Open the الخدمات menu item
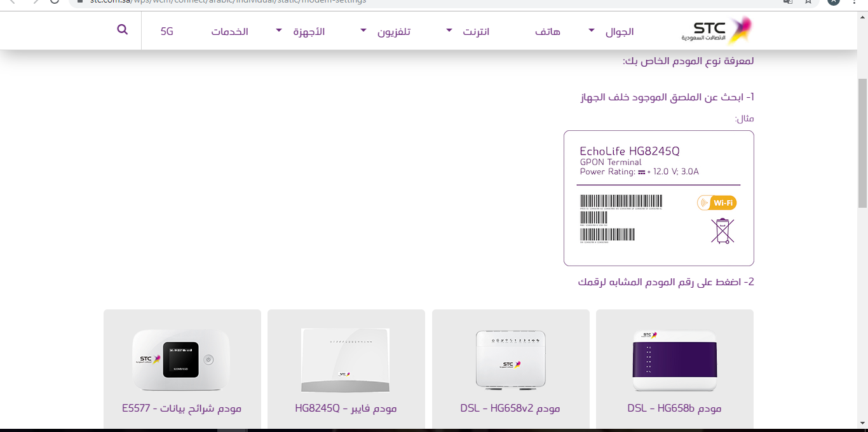The height and width of the screenshot is (432, 868). click(x=229, y=31)
